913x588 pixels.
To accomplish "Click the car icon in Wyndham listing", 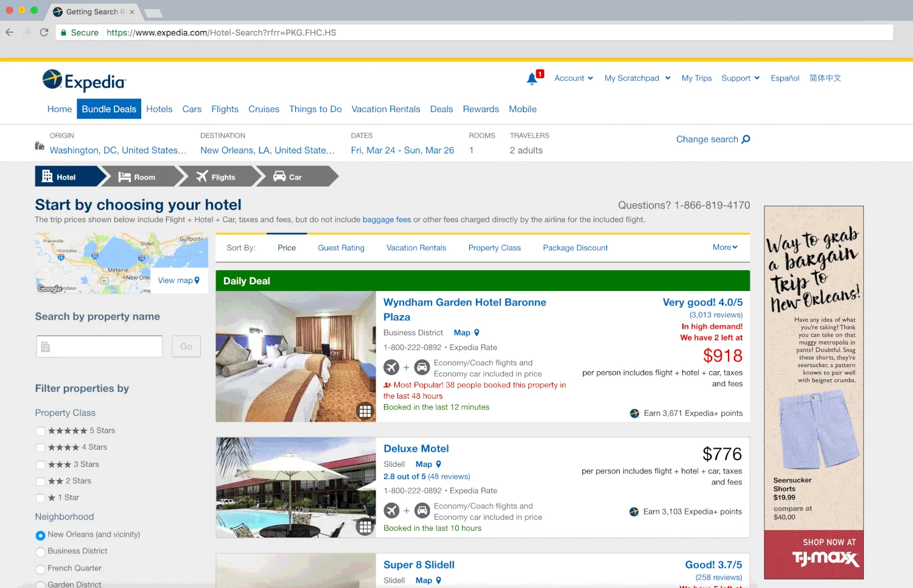I will point(422,368).
